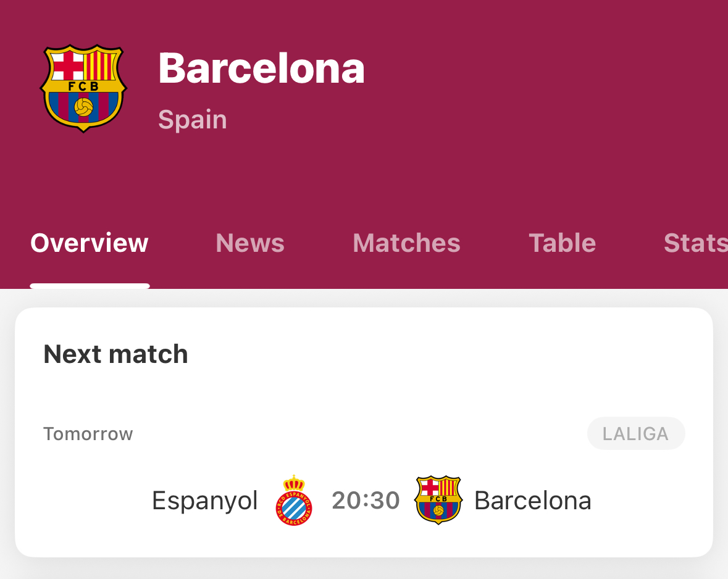The image size is (728, 579).
Task: Switch to the News tab
Action: tap(250, 243)
